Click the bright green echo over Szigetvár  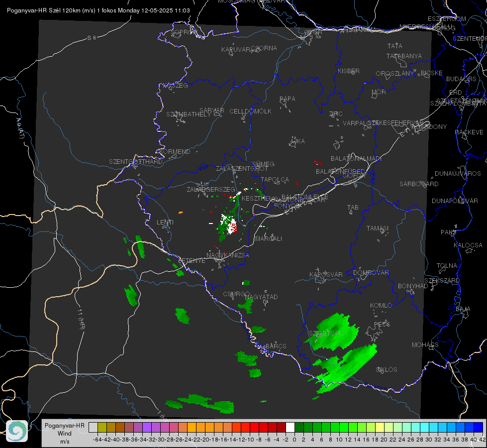pyautogui.click(x=334, y=332)
